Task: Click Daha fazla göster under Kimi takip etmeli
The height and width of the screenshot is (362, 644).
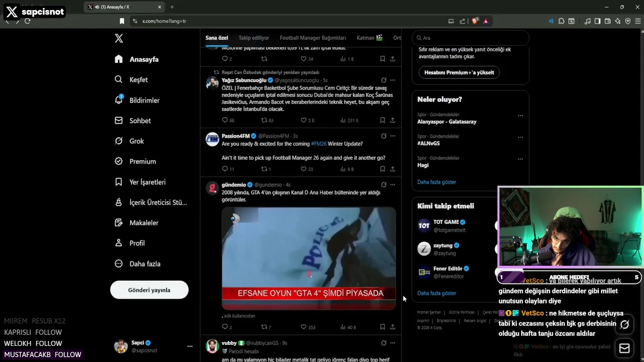Action: point(437,293)
